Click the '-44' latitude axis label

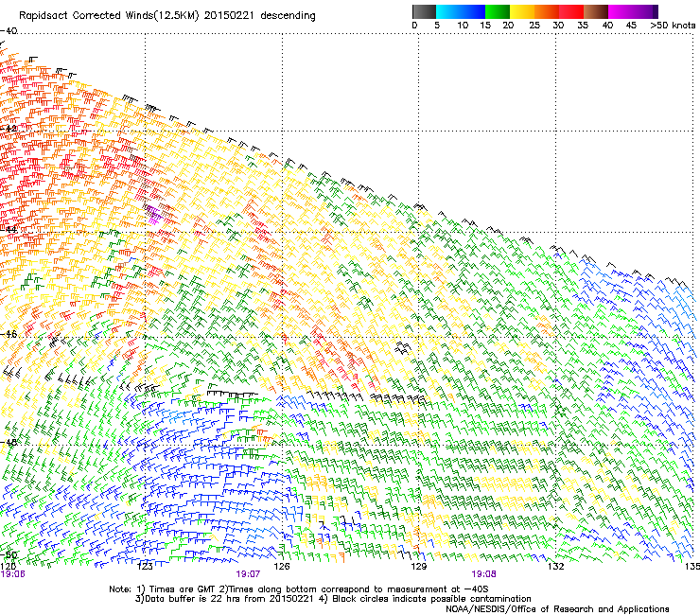pyautogui.click(x=9, y=230)
